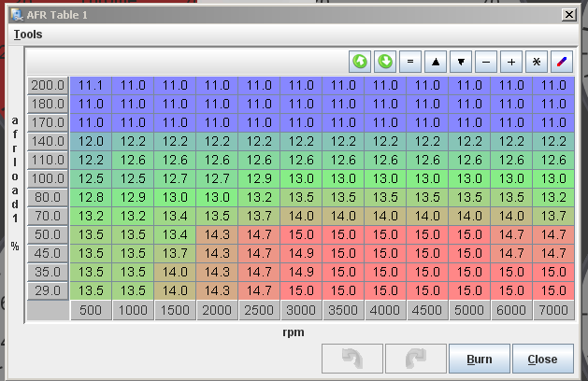Select the 14.9 cell at 45 load, 3000 rpm
This screenshot has height=381, width=588.
[301, 253]
